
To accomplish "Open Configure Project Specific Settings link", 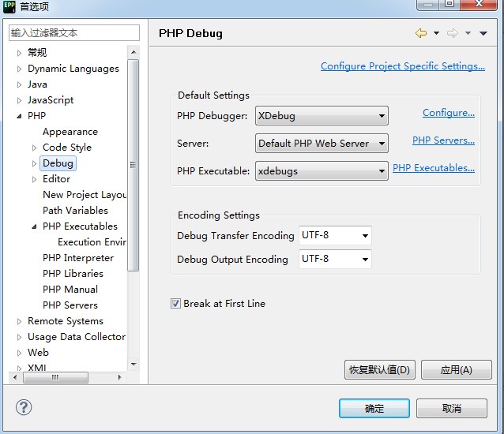I will (403, 66).
